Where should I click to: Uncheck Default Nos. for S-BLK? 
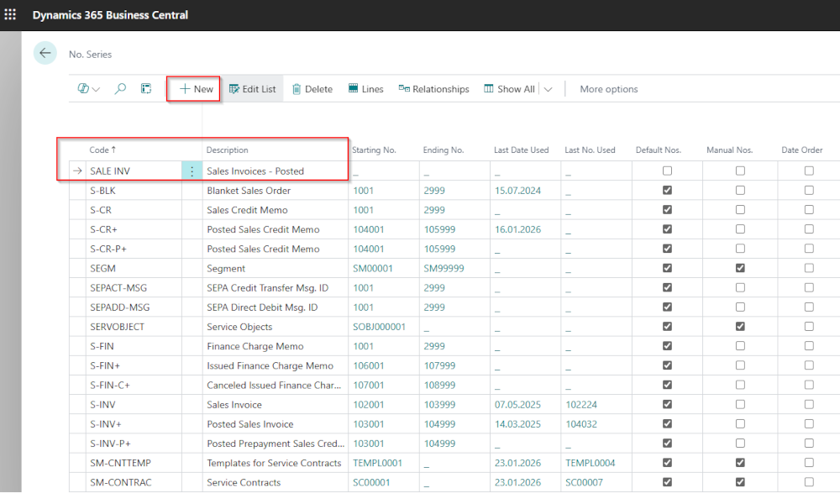[x=667, y=190]
